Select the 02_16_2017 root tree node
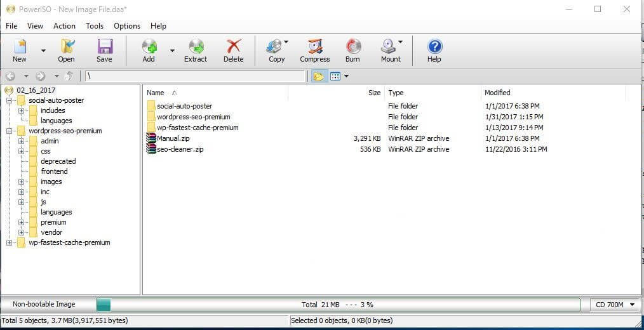The image size is (644, 330). click(x=36, y=90)
